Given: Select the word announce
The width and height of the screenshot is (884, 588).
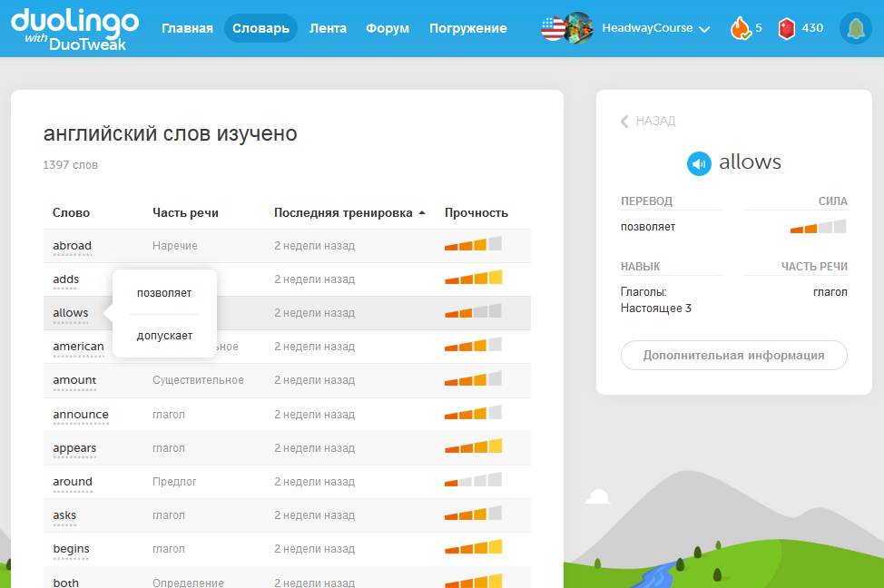Looking at the screenshot, I should (x=81, y=415).
